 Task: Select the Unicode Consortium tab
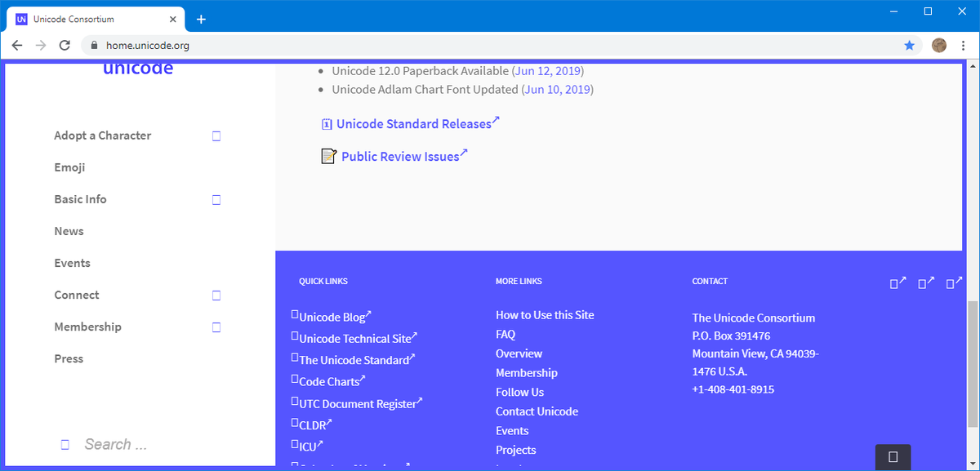(x=96, y=19)
